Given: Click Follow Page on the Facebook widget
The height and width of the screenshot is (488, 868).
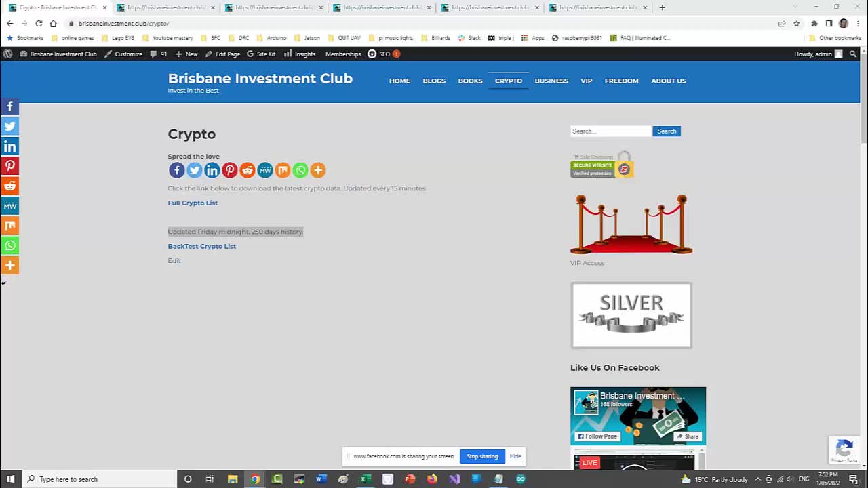Looking at the screenshot, I should (x=597, y=436).
